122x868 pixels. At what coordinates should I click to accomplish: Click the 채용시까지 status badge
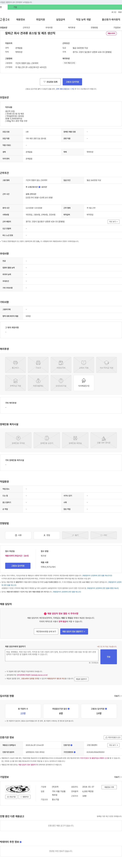tap(111, 33)
